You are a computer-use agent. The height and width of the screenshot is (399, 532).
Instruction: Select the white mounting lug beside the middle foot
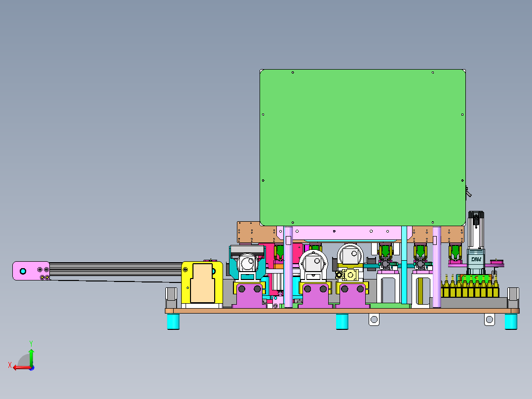point(374,319)
